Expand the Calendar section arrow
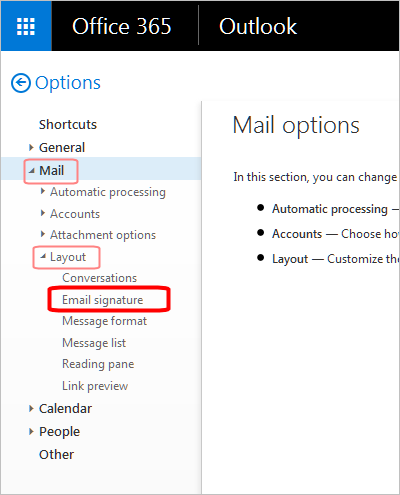The height and width of the screenshot is (495, 400). coord(31,408)
